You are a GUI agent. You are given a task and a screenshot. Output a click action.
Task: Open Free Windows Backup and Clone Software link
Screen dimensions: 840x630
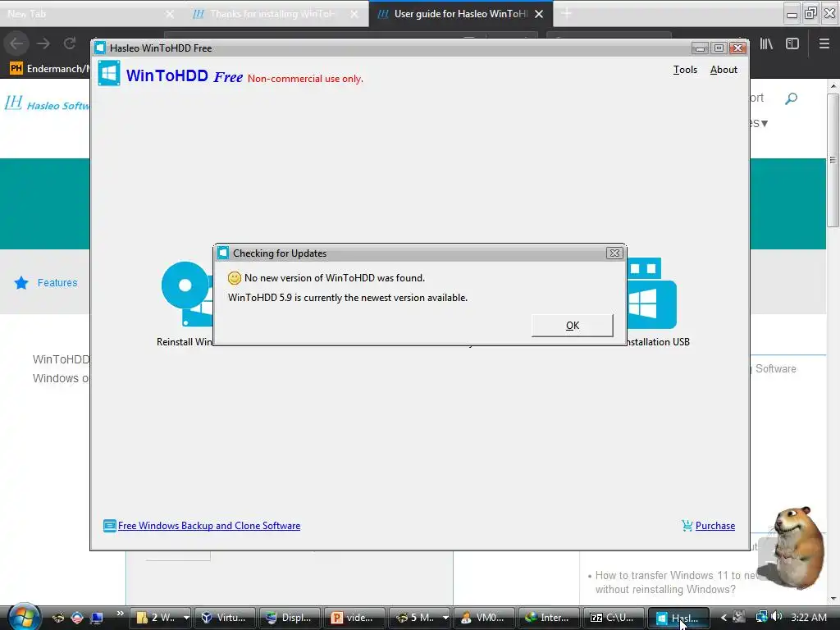coord(209,526)
